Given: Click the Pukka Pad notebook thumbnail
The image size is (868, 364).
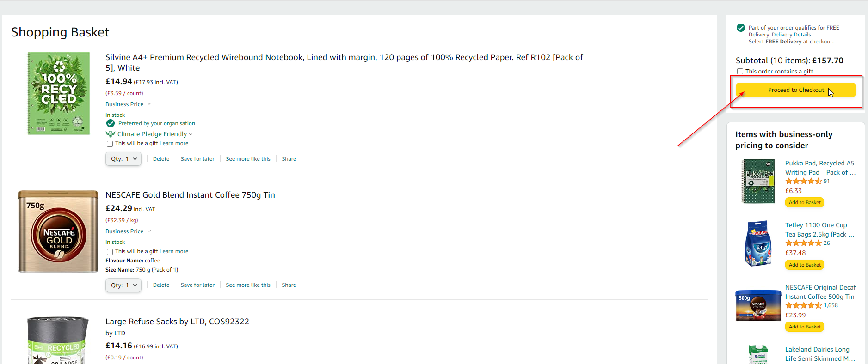Looking at the screenshot, I should pos(758,182).
